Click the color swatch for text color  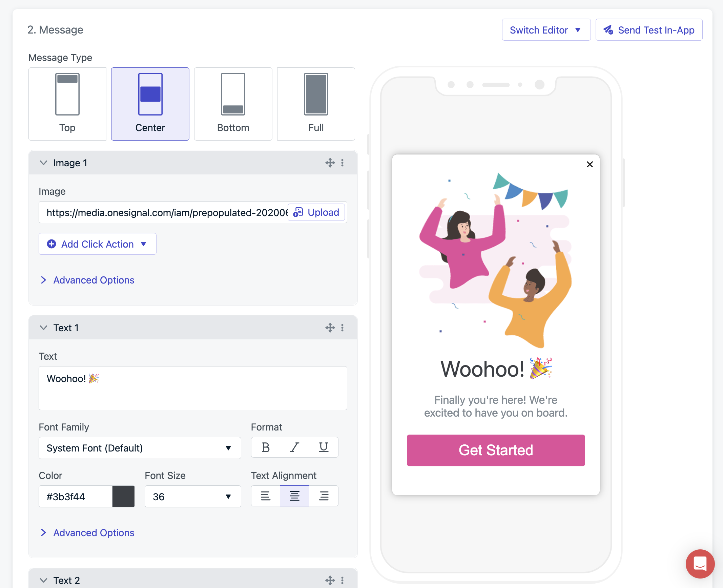(123, 496)
